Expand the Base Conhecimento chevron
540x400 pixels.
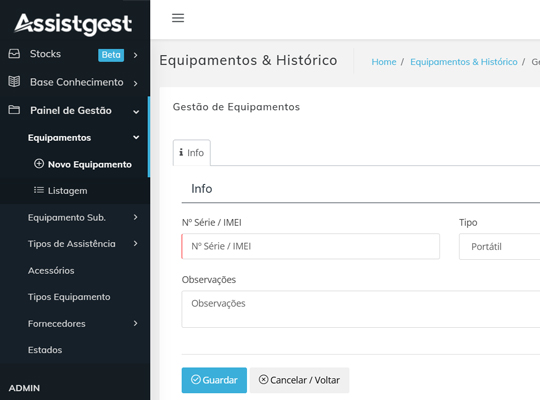136,83
